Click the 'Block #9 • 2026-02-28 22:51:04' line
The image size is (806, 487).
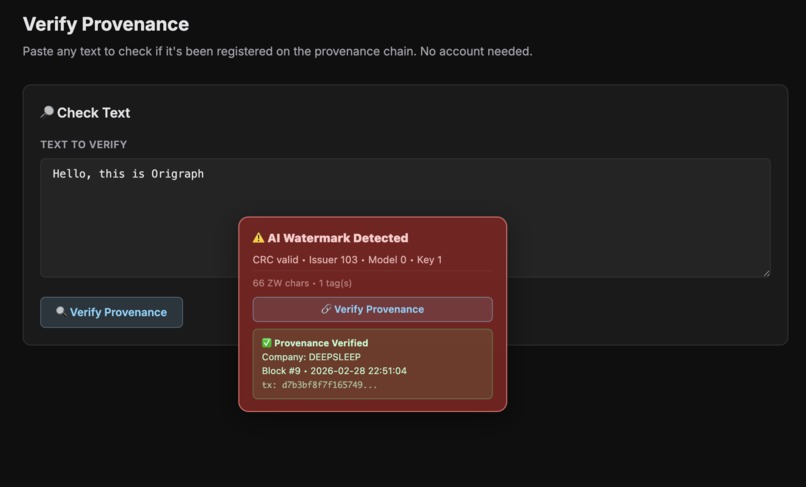point(334,371)
